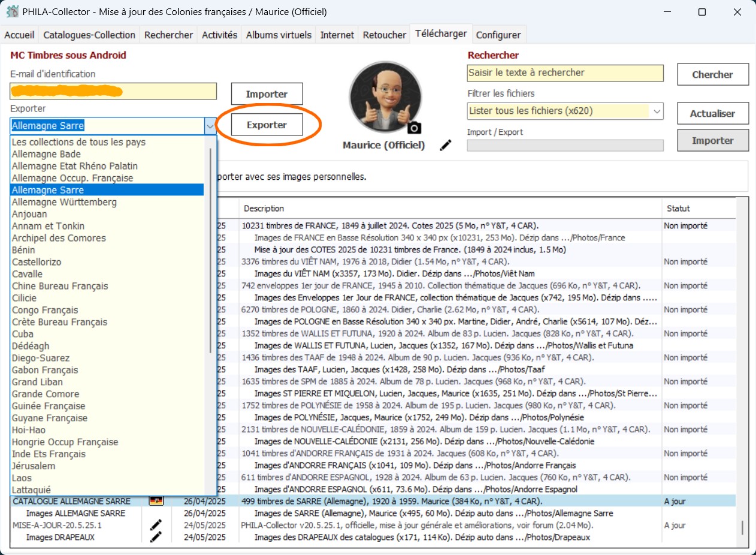Choose Grande Comore option
The width and height of the screenshot is (756, 555).
pyautogui.click(x=108, y=394)
